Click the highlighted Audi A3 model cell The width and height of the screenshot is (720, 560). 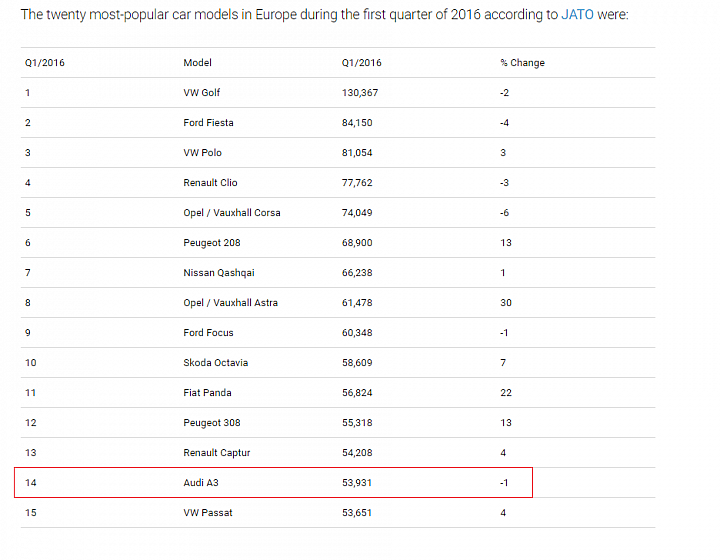pos(201,483)
